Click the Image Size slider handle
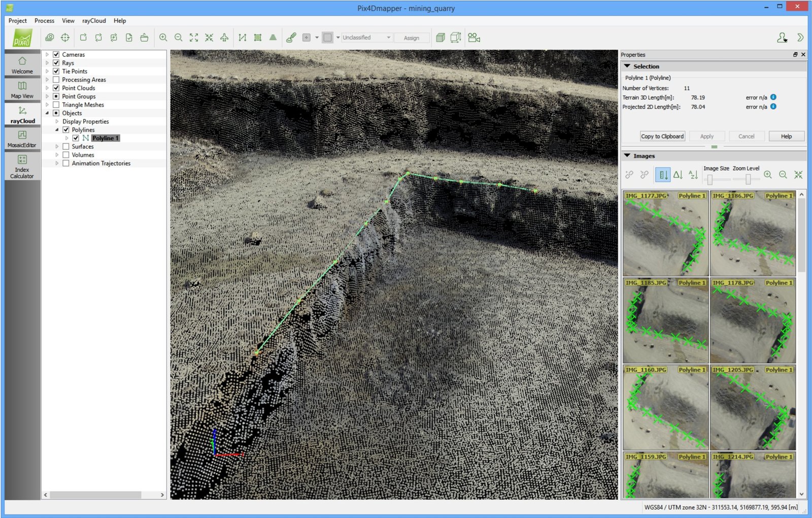 pos(710,180)
